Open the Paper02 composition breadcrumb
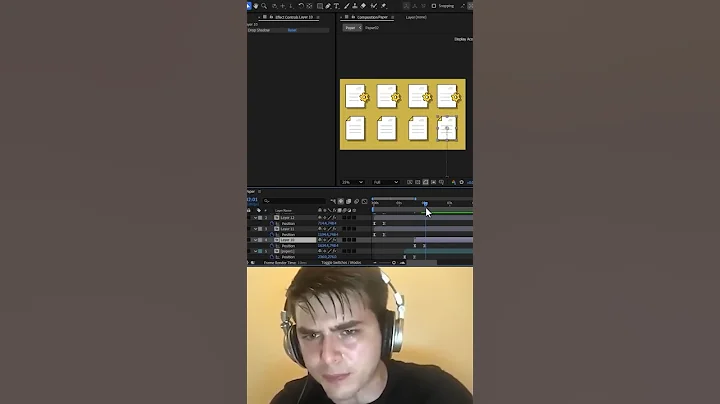The height and width of the screenshot is (404, 720). coord(372,28)
